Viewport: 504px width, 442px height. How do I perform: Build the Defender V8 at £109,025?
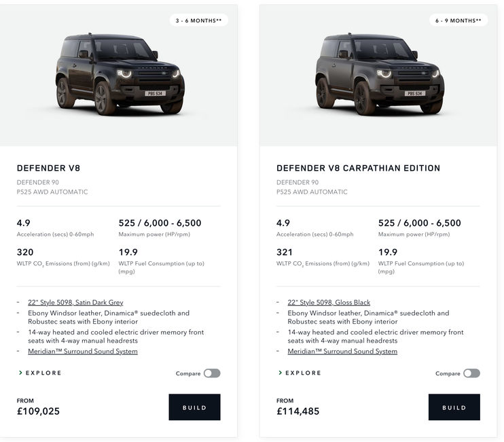194,407
